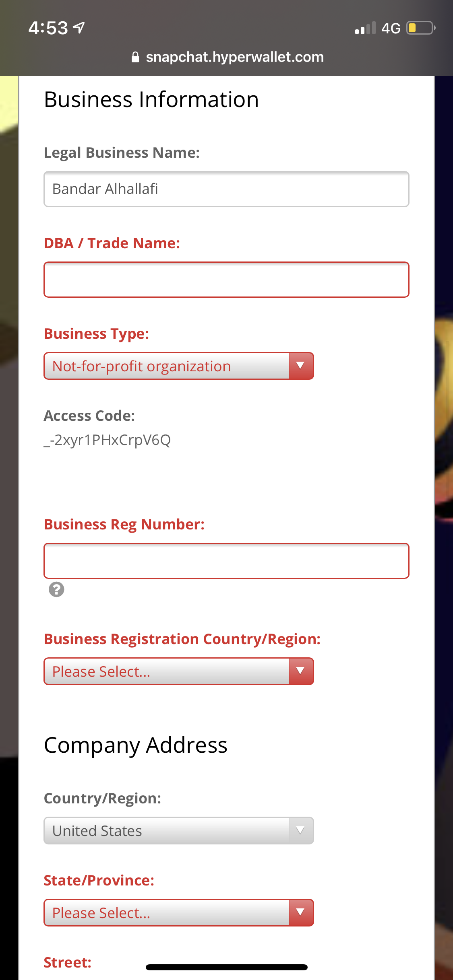Screen dimensions: 453x980
Task: Tap the home indicator bar
Action: (227, 967)
